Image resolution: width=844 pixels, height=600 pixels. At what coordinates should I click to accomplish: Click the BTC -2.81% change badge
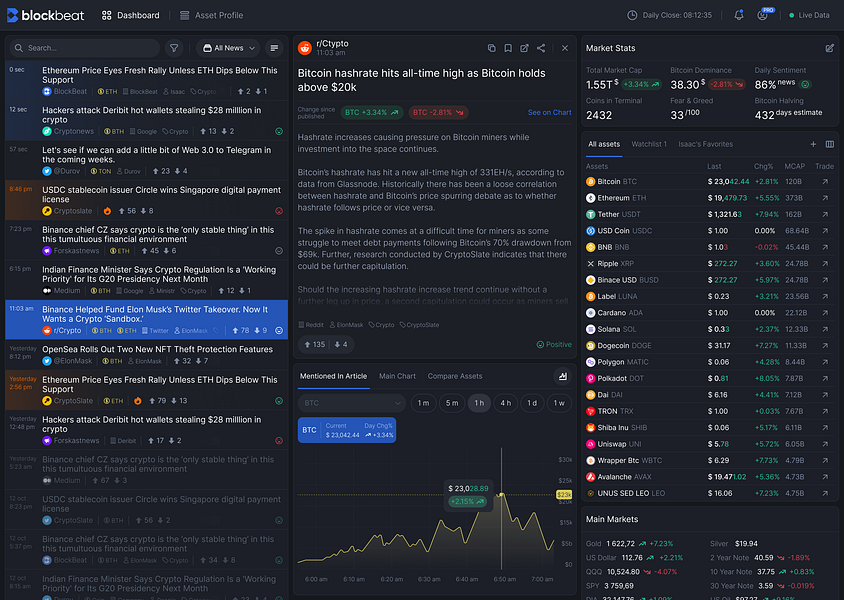click(438, 112)
